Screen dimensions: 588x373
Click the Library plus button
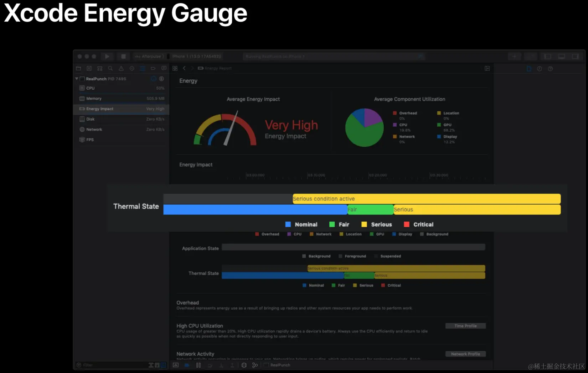click(514, 56)
